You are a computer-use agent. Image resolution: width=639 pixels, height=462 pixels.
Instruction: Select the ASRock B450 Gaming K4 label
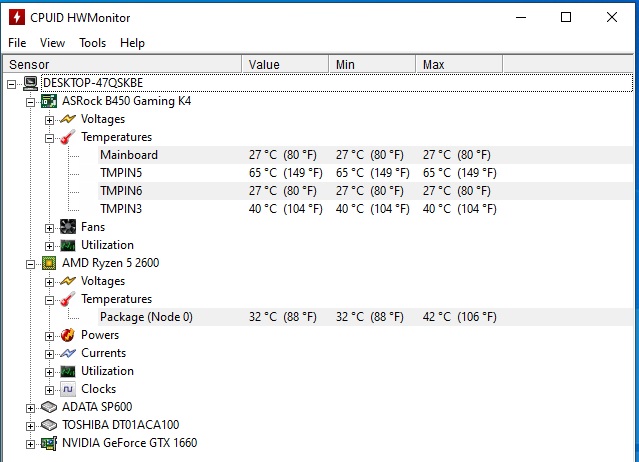pyautogui.click(x=126, y=101)
